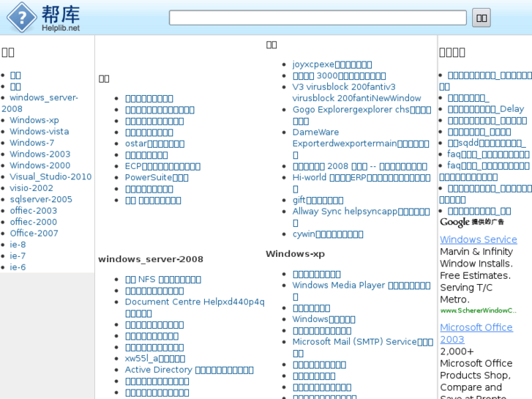Open the gift article link
Viewport: 532px width, 399px height.
coord(318,201)
